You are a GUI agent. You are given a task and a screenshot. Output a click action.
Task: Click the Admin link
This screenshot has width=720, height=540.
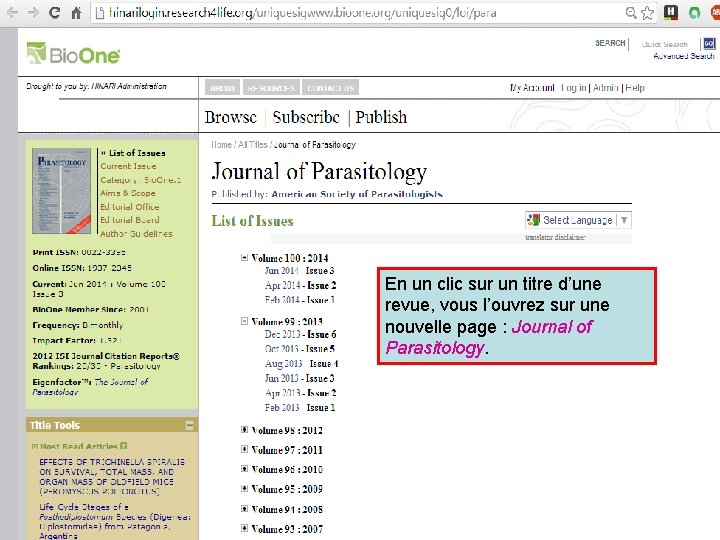(x=606, y=87)
